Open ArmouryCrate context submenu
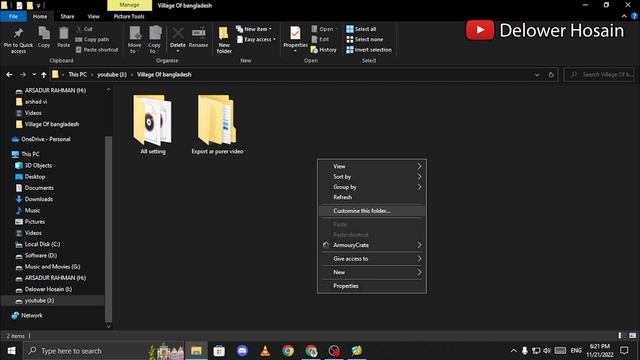The width and height of the screenshot is (640, 360). coord(372,245)
